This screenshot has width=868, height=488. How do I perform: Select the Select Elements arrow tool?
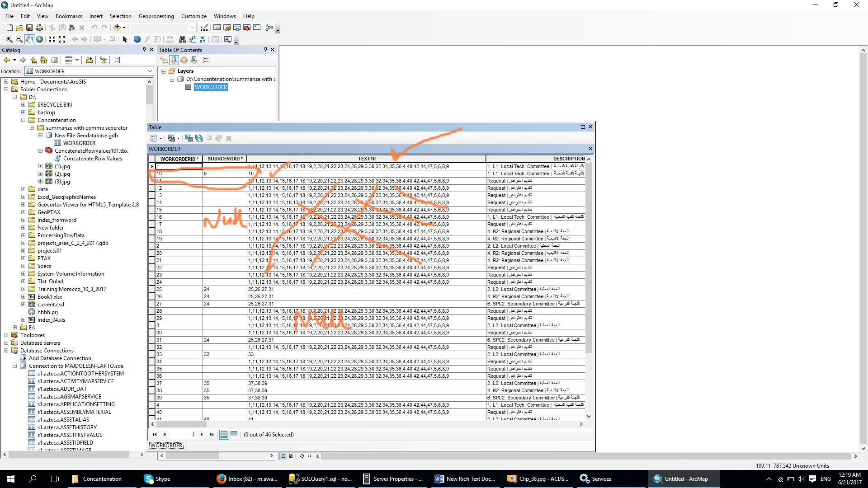click(125, 39)
